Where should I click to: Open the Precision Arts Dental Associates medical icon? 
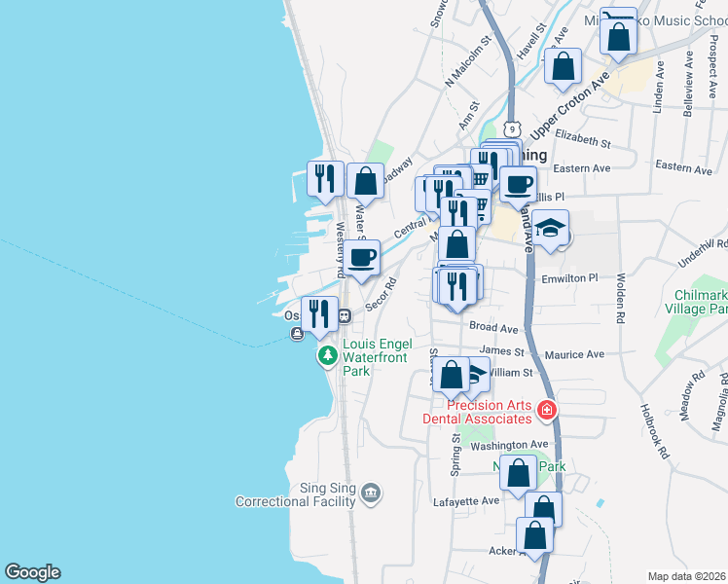546,411
